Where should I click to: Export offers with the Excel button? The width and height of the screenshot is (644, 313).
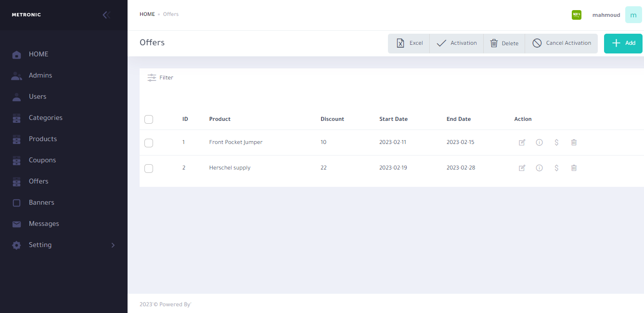coord(409,43)
